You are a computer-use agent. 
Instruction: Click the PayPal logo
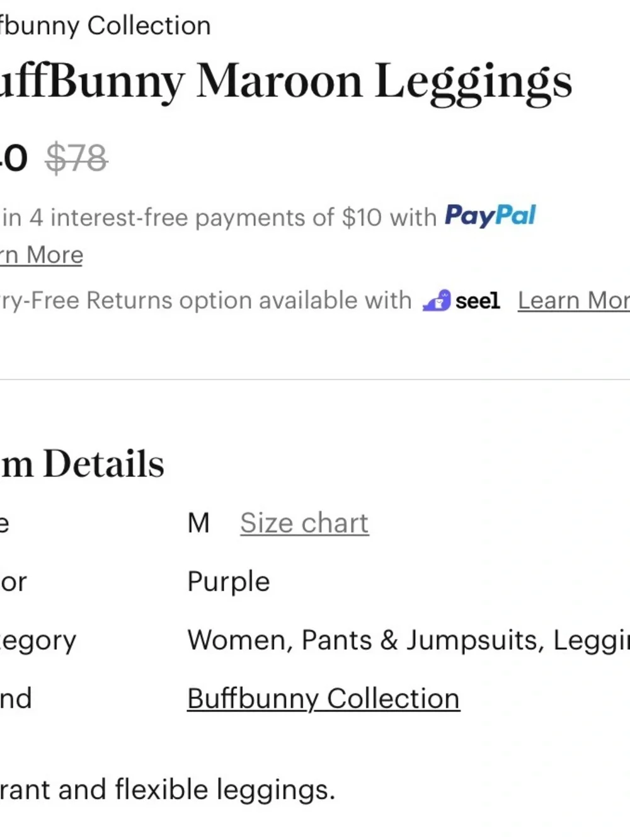coord(490,216)
